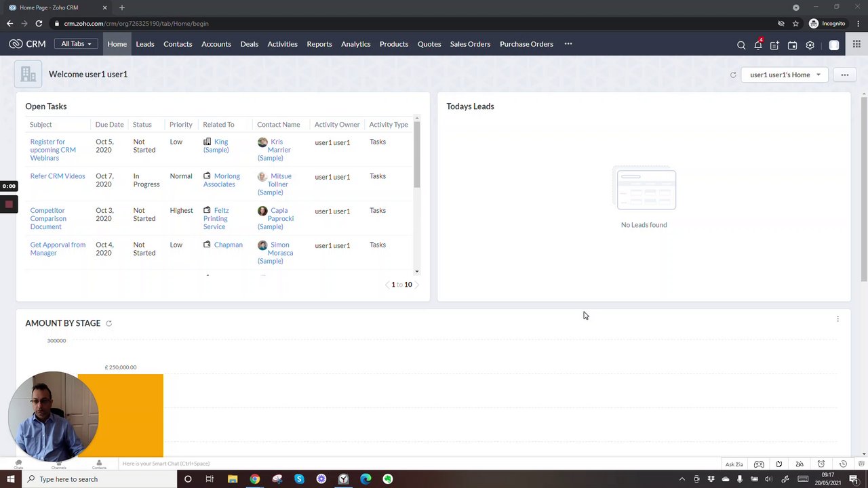Viewport: 868px width, 488px height.
Task: Open the home page more options button
Action: (x=845, y=75)
